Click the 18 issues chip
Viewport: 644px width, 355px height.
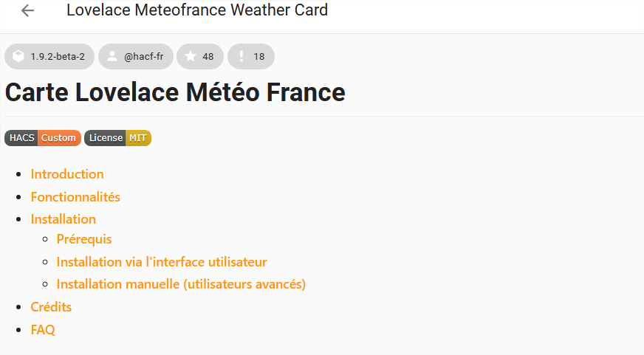pos(251,56)
